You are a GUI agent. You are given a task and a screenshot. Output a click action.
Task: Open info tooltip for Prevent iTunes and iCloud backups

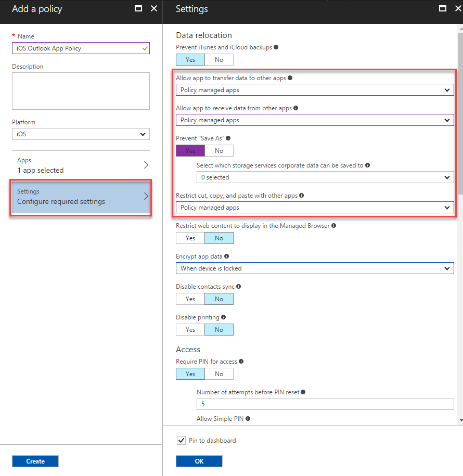point(276,47)
